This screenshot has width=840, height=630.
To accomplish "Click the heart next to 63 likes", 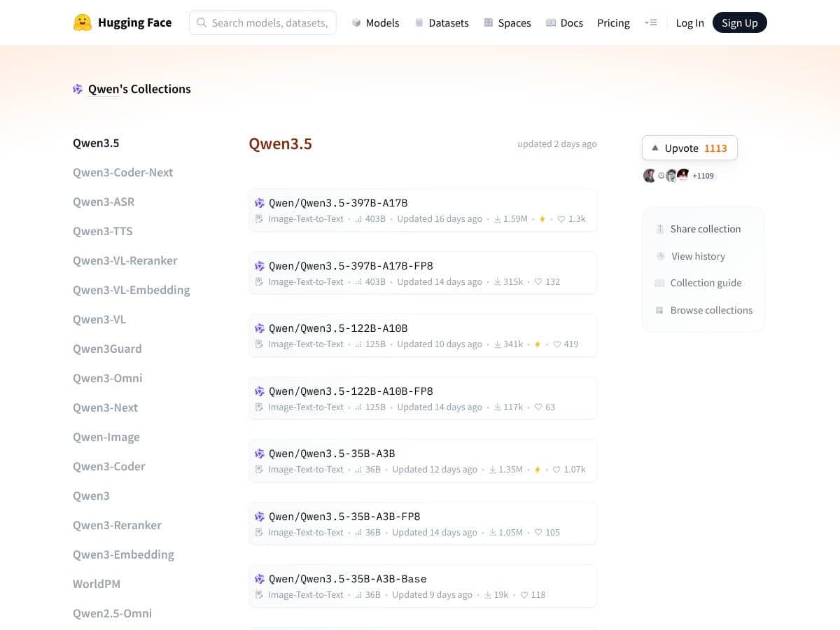I will pos(538,407).
